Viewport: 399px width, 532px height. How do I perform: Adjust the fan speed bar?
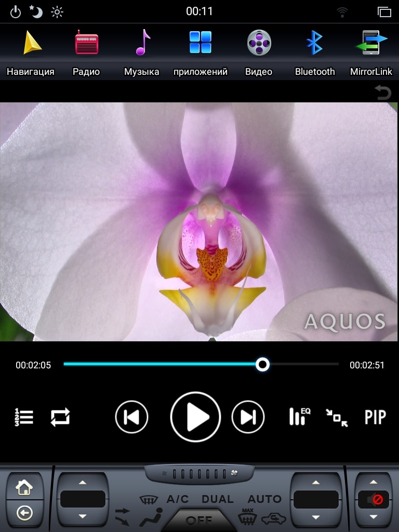[199, 473]
